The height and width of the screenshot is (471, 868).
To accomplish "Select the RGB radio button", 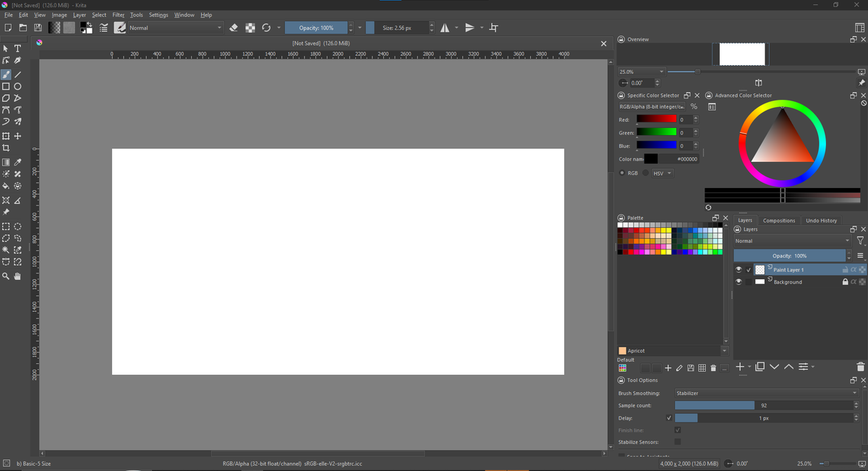I will [623, 173].
